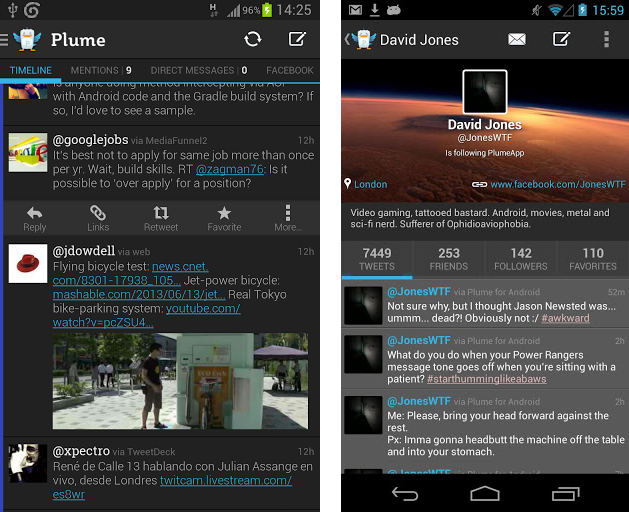Open overflow menu on David Jones profile
This screenshot has width=629, height=512.
coord(607,39)
